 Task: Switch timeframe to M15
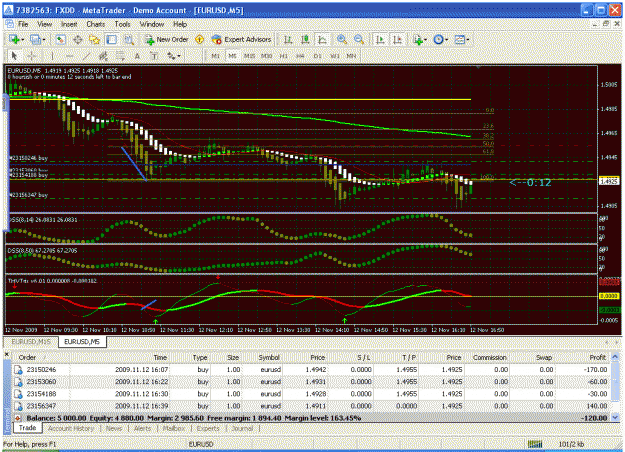pyautogui.click(x=250, y=56)
